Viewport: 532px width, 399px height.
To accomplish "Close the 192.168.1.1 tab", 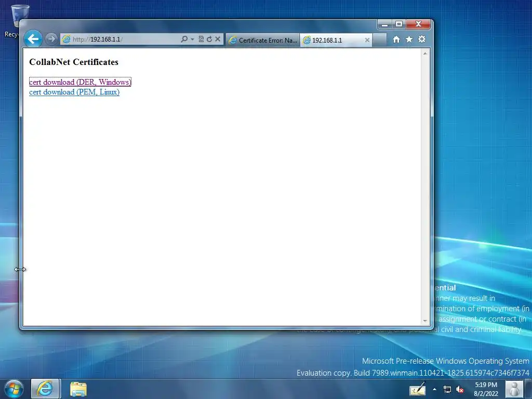I will click(x=367, y=40).
